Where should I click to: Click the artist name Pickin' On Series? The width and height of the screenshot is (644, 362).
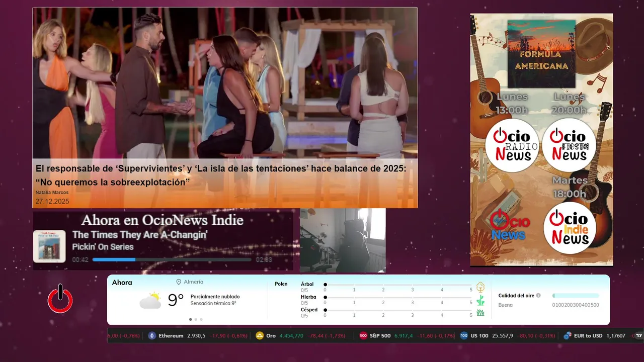[x=103, y=247]
